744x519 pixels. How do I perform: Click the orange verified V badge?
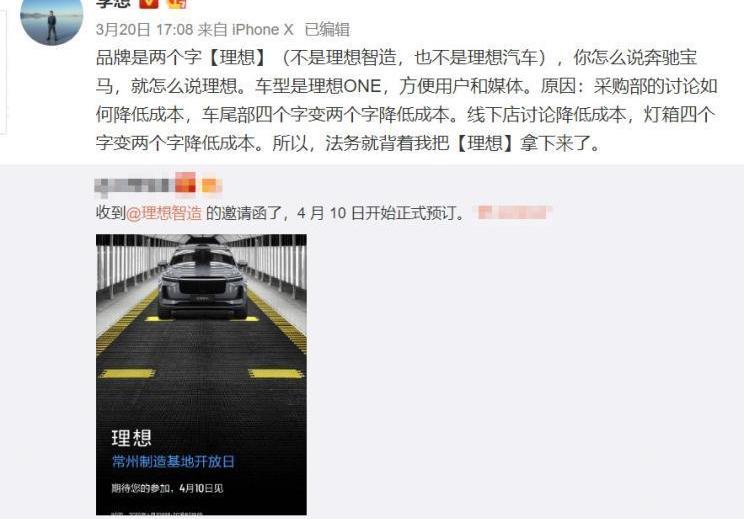click(149, 3)
